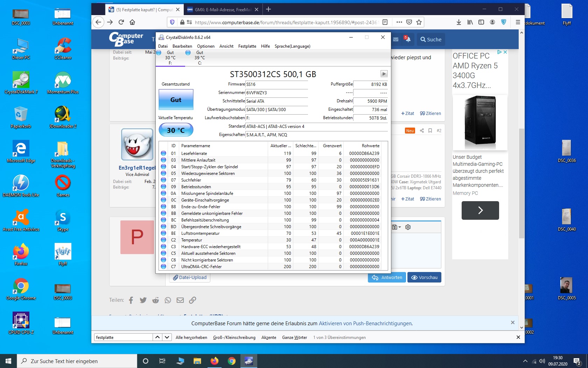Reload the page in Firefox
The image size is (588, 368).
coord(121,22)
